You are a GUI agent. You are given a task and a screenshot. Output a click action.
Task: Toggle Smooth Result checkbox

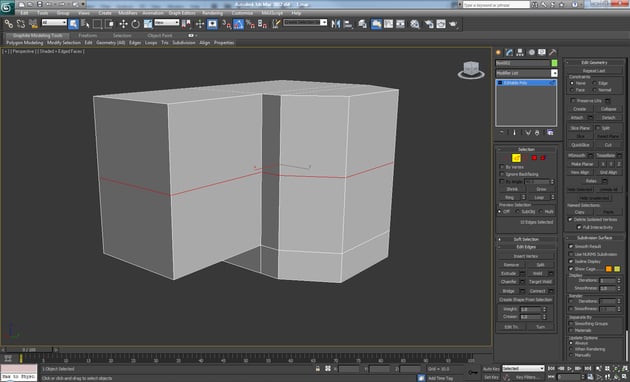click(571, 246)
